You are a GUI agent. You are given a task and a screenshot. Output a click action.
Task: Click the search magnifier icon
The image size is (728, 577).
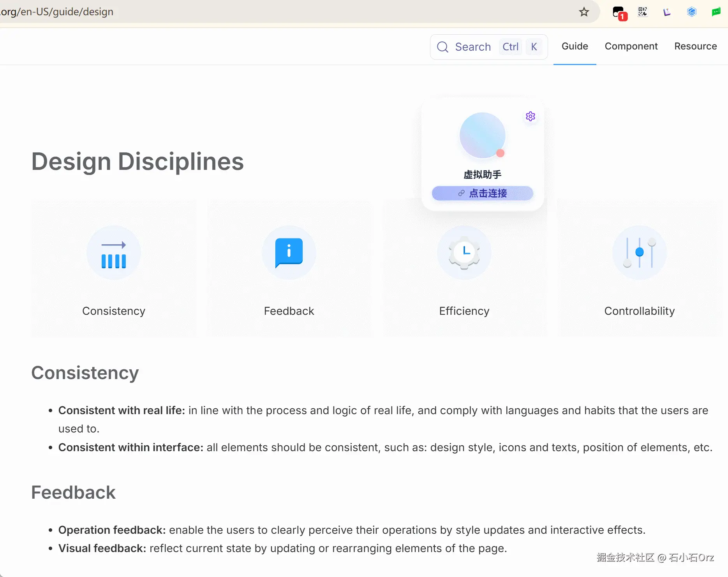442,47
